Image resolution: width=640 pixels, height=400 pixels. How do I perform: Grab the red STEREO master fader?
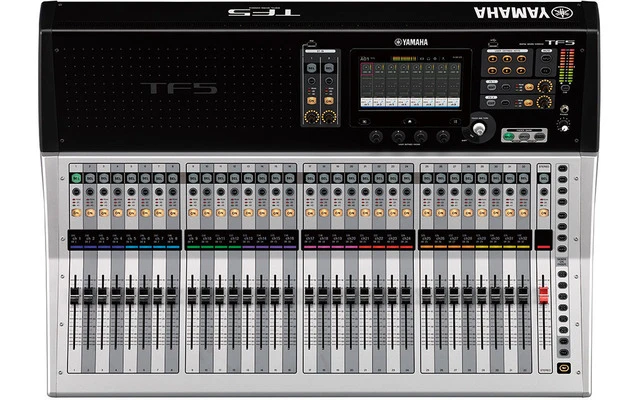coord(544,296)
